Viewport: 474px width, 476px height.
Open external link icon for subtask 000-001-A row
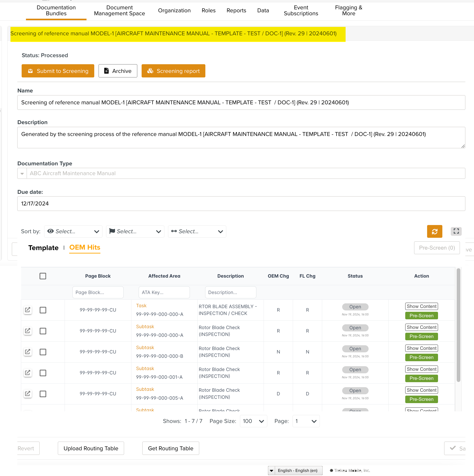click(28, 373)
